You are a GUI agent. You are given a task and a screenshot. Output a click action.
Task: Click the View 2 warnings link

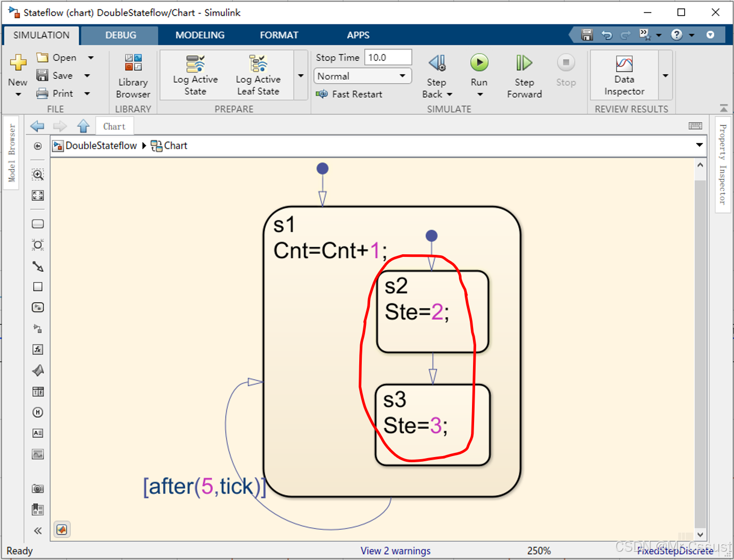click(395, 551)
